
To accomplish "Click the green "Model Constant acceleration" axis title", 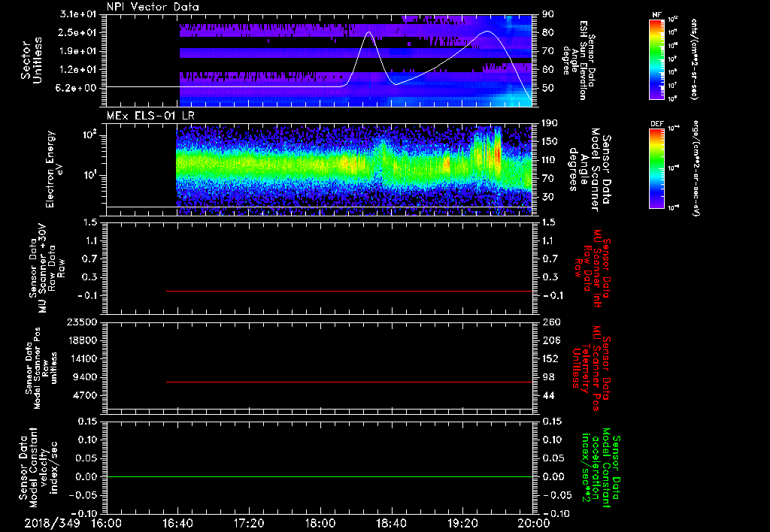I will (x=600, y=469).
